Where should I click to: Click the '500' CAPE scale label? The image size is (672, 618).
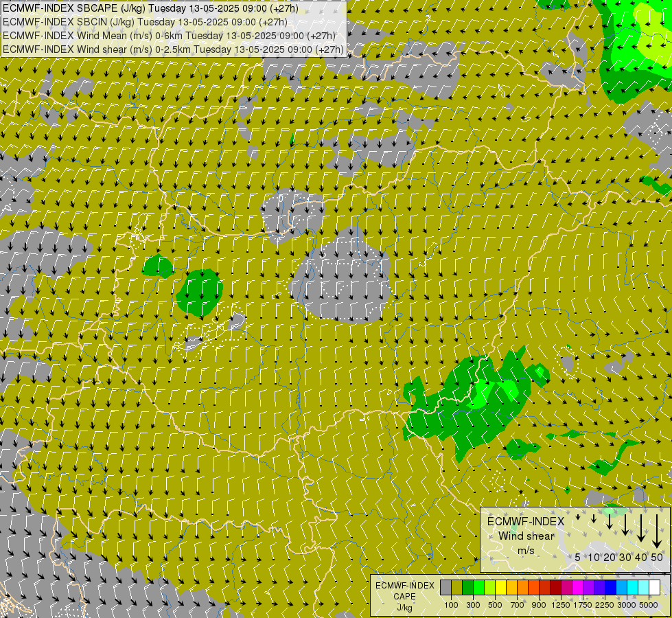(x=495, y=605)
